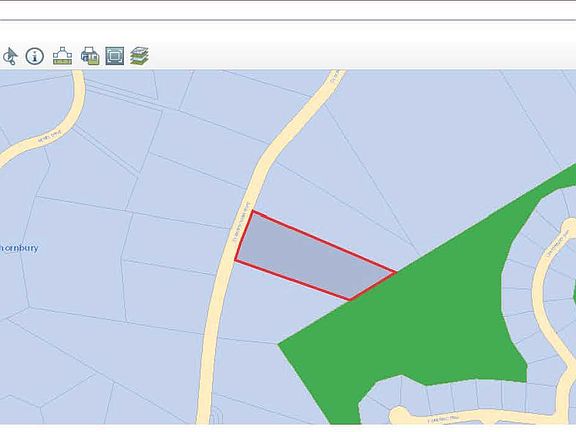This screenshot has height=432, width=576.
Task: Click the Thornbury suburb label
Action: click(x=19, y=248)
